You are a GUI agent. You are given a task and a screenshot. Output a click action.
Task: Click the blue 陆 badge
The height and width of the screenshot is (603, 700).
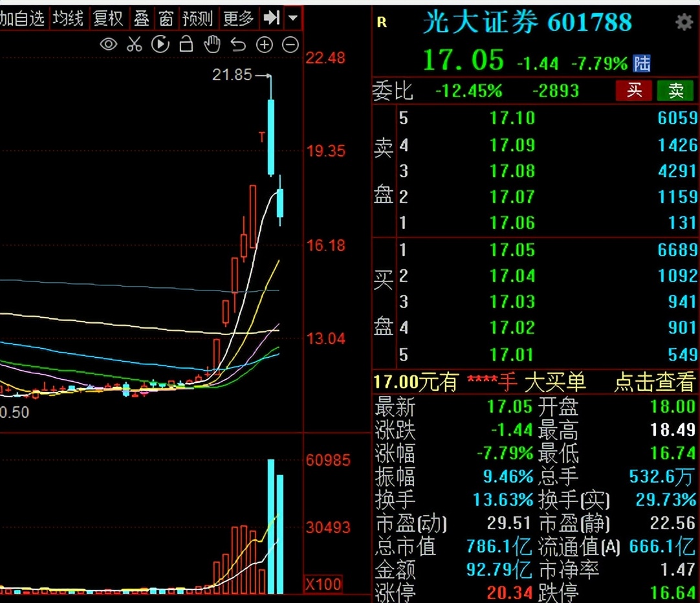[642, 63]
